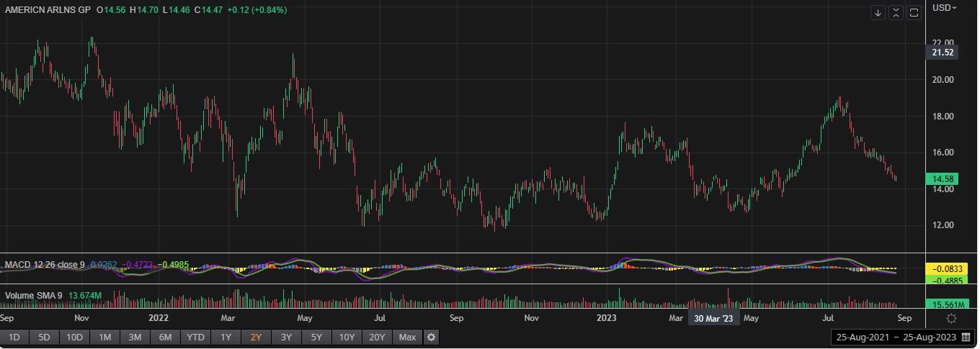Expand the USD currency dropdown
980x349 pixels.
(x=944, y=7)
